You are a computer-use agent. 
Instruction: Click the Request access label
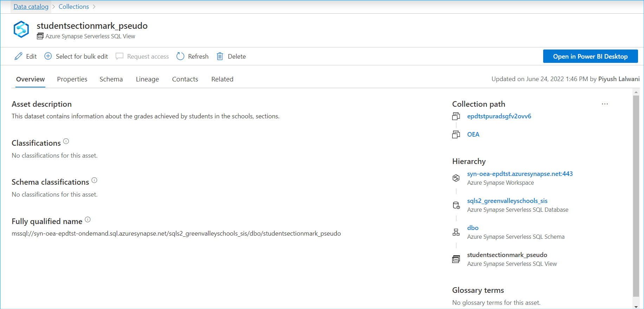[148, 57]
